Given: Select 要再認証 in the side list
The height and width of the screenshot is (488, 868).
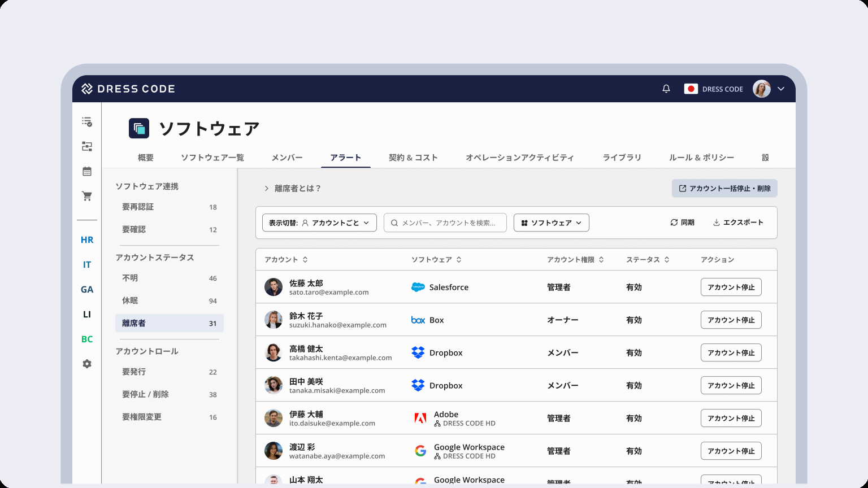Looking at the screenshot, I should click(170, 207).
